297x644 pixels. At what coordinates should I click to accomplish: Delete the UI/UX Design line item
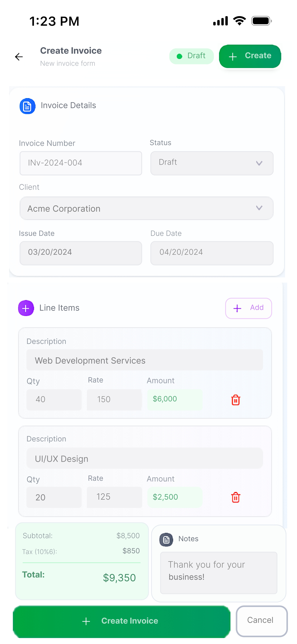coord(235,497)
